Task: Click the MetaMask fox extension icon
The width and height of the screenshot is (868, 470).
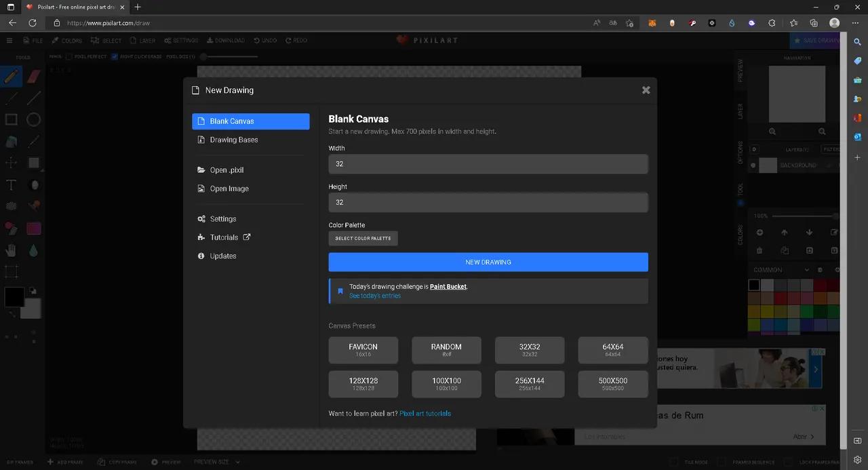Action: (652, 23)
